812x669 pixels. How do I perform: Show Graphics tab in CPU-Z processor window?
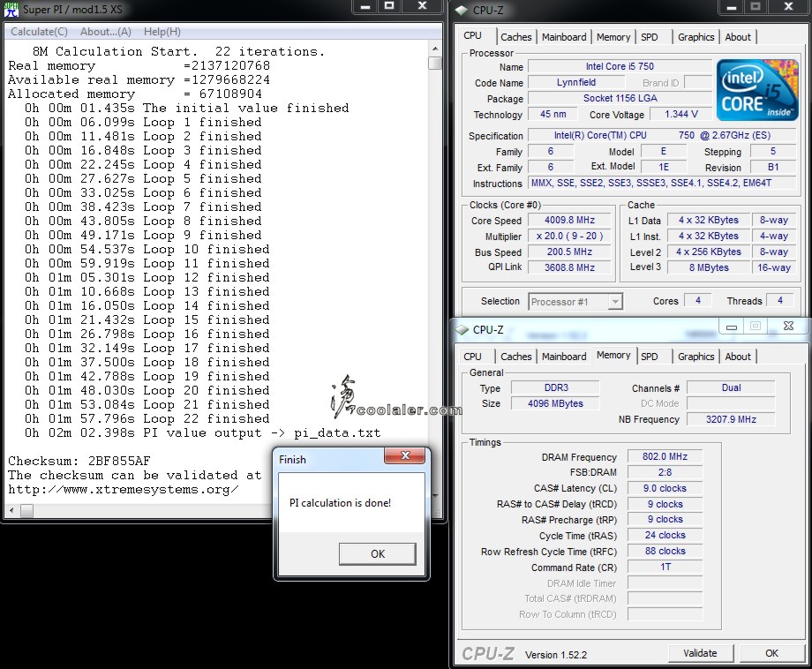point(696,37)
